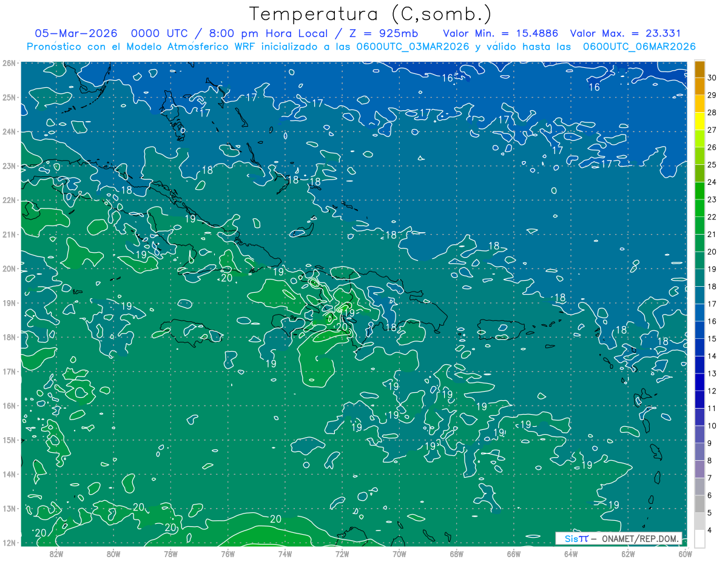Click color scale label "10"
The width and height of the screenshot is (728, 562).
point(712,426)
